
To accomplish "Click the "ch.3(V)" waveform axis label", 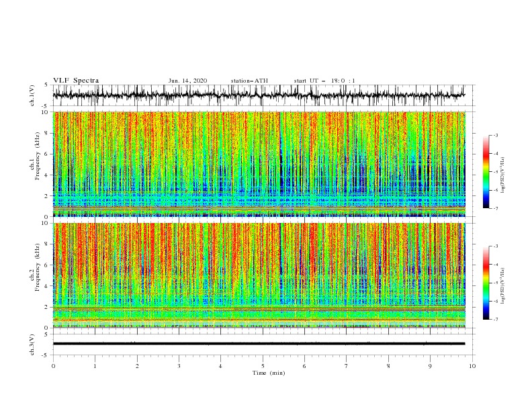I will 32,345.
